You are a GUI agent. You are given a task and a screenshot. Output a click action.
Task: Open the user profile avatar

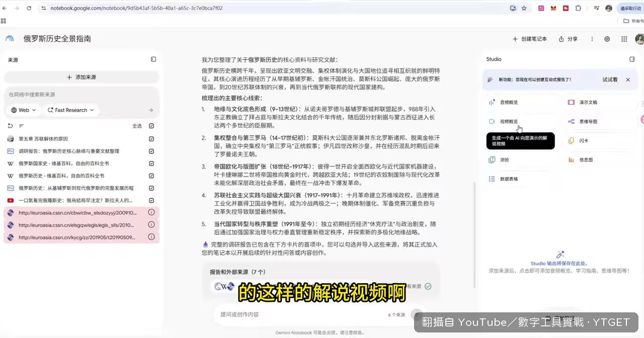point(639,39)
